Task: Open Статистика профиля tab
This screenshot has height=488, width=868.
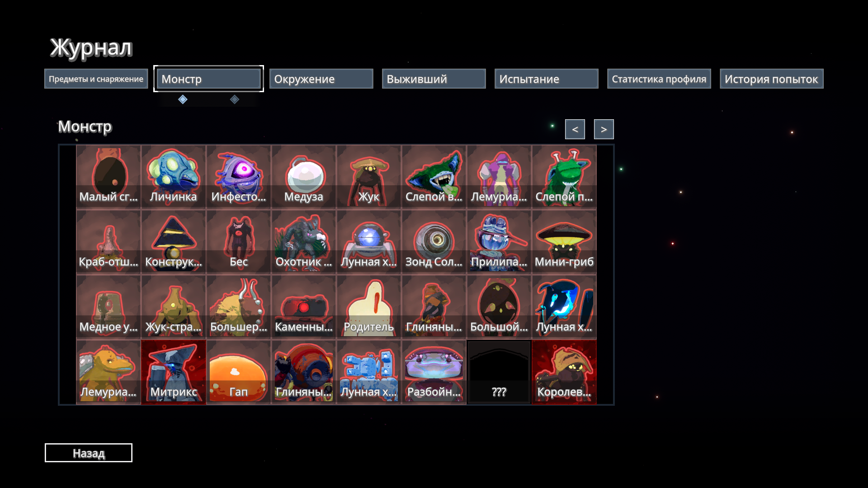Action: 659,79
